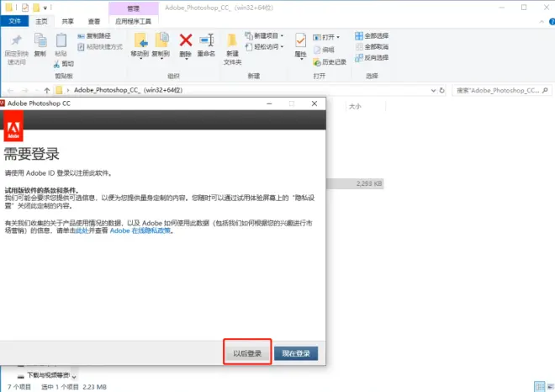Open address bar history dropdown

click(x=433, y=90)
